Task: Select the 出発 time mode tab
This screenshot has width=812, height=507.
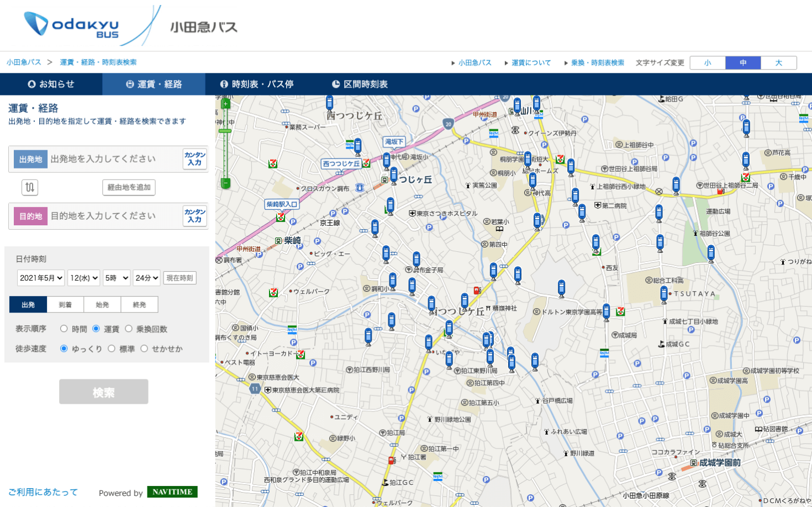Action: (x=28, y=305)
